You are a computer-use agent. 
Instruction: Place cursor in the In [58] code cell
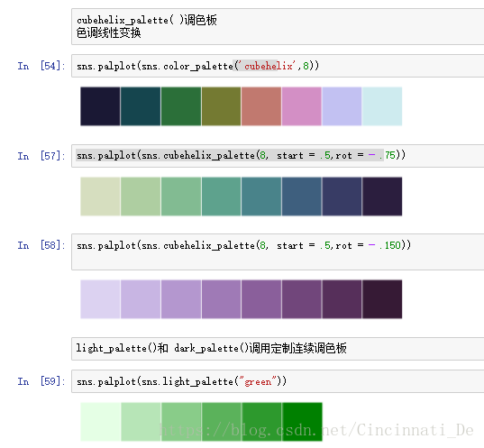tap(278, 251)
